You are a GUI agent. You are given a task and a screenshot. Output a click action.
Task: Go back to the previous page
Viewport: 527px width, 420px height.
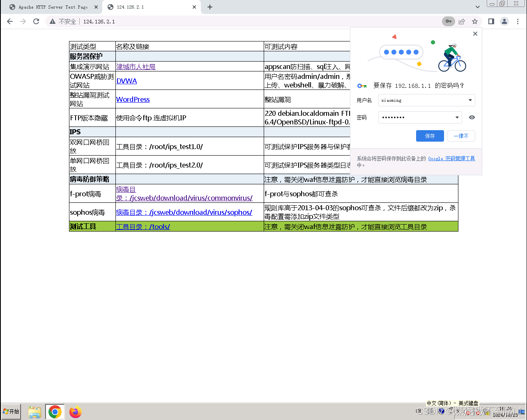tap(10, 21)
